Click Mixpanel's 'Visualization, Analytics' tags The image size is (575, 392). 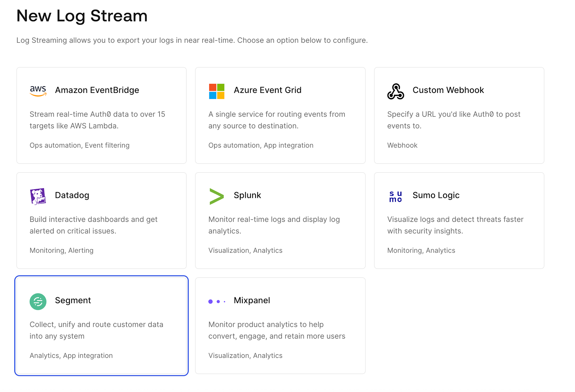(x=245, y=355)
